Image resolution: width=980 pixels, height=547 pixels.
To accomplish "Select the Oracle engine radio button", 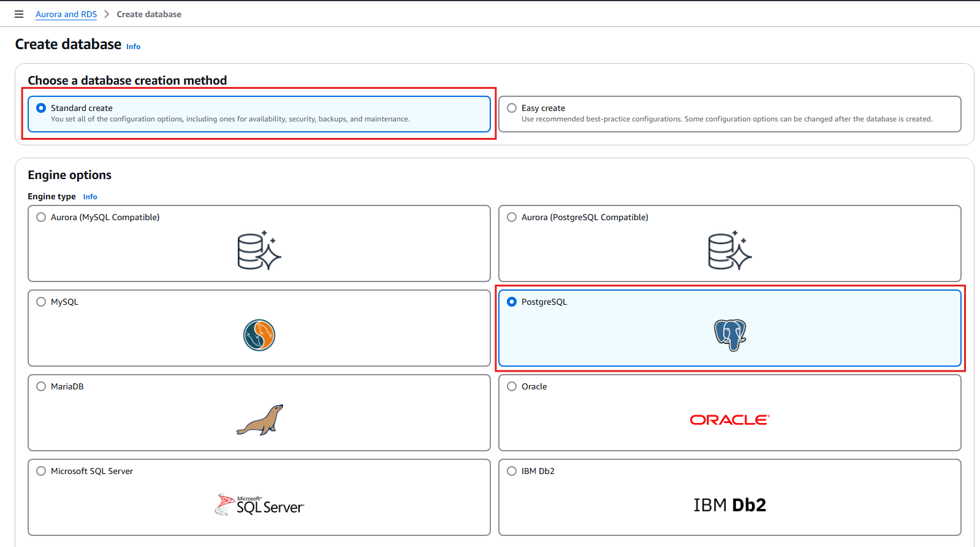I will [512, 386].
